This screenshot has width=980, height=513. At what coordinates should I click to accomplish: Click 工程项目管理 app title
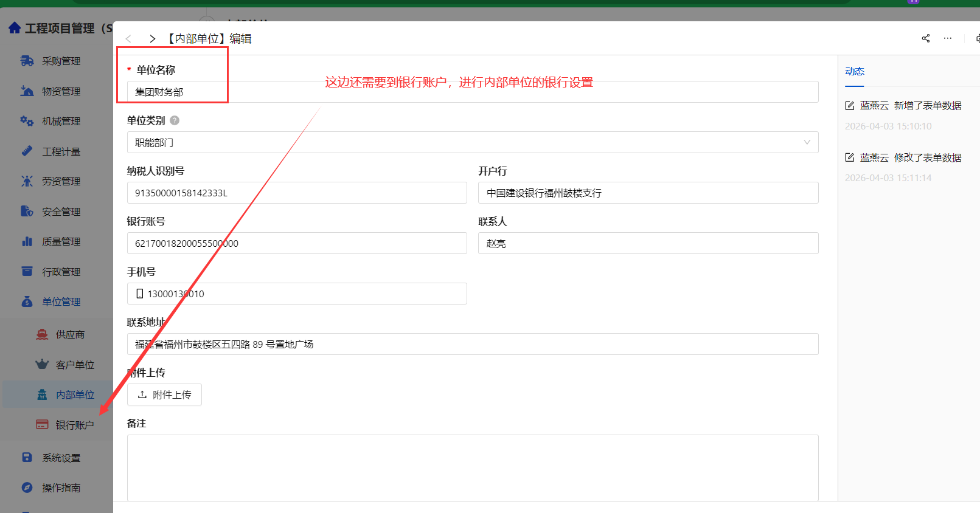68,28
